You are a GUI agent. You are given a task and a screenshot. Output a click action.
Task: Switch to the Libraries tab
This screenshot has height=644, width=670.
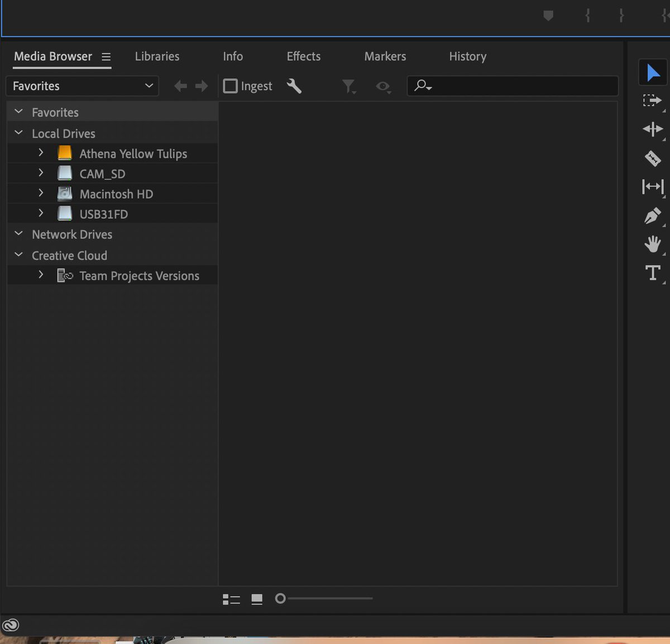157,56
